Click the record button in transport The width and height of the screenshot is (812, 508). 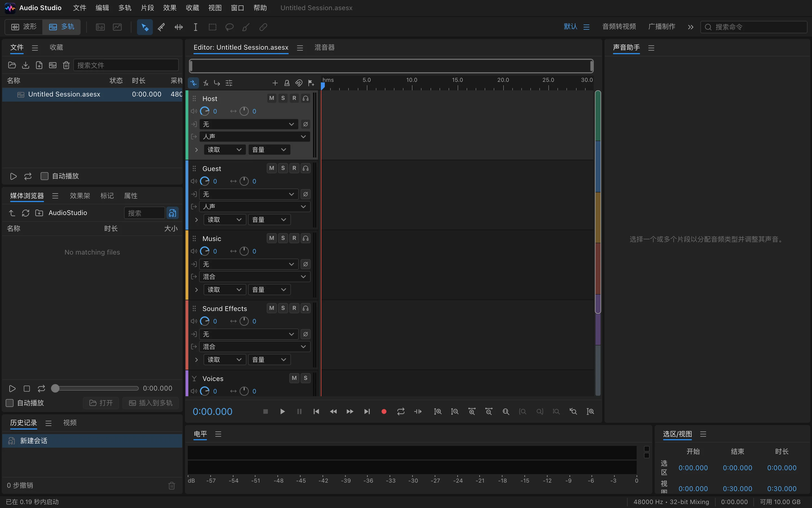(384, 411)
